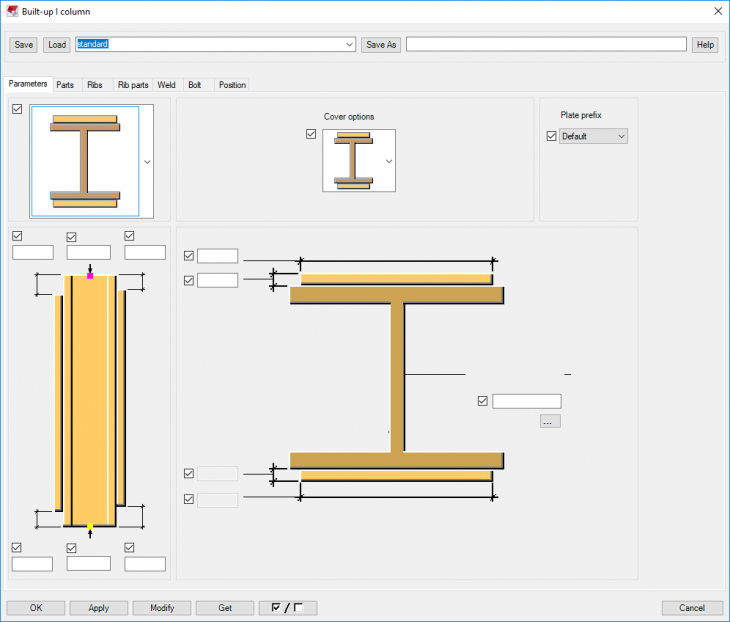The height and width of the screenshot is (622, 730).
Task: Select the cover options I-profile thumbnail
Action: [353, 161]
